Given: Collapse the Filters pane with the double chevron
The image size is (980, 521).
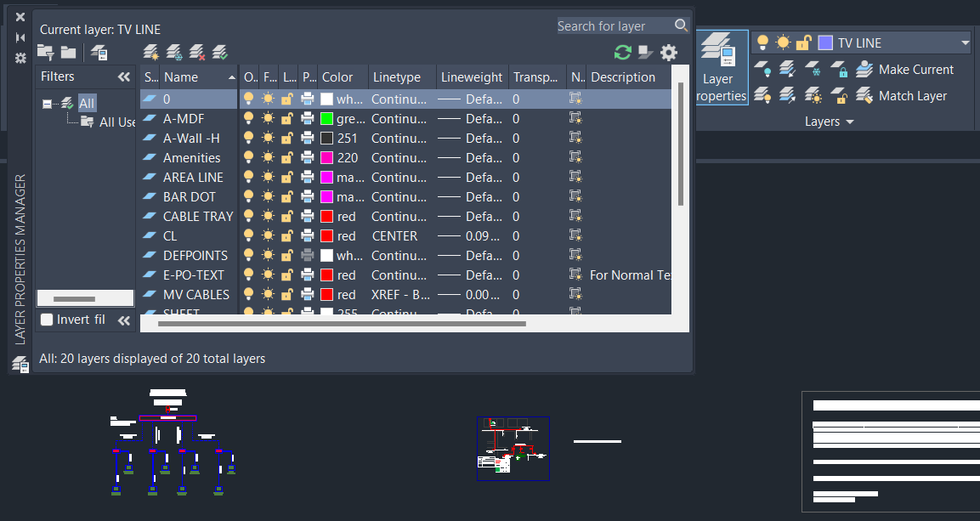Looking at the screenshot, I should (x=124, y=76).
